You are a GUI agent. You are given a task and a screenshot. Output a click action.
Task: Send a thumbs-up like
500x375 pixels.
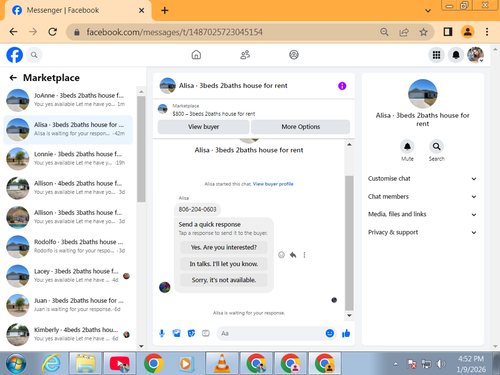(346, 333)
